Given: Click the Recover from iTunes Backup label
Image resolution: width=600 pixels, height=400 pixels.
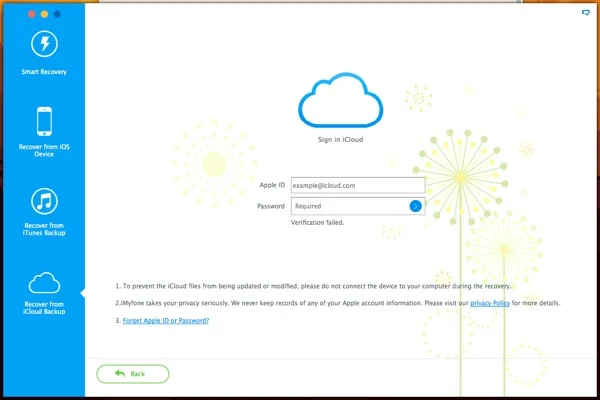Looking at the screenshot, I should pos(44,229).
